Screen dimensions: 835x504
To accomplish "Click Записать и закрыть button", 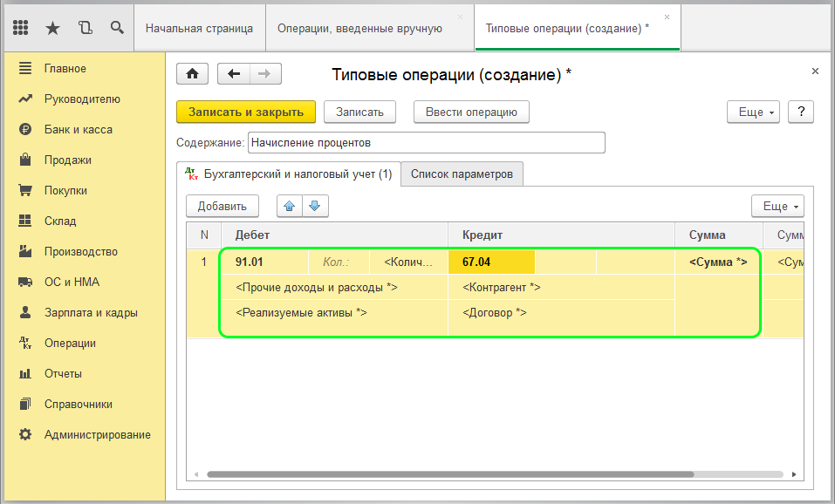I will (x=246, y=112).
